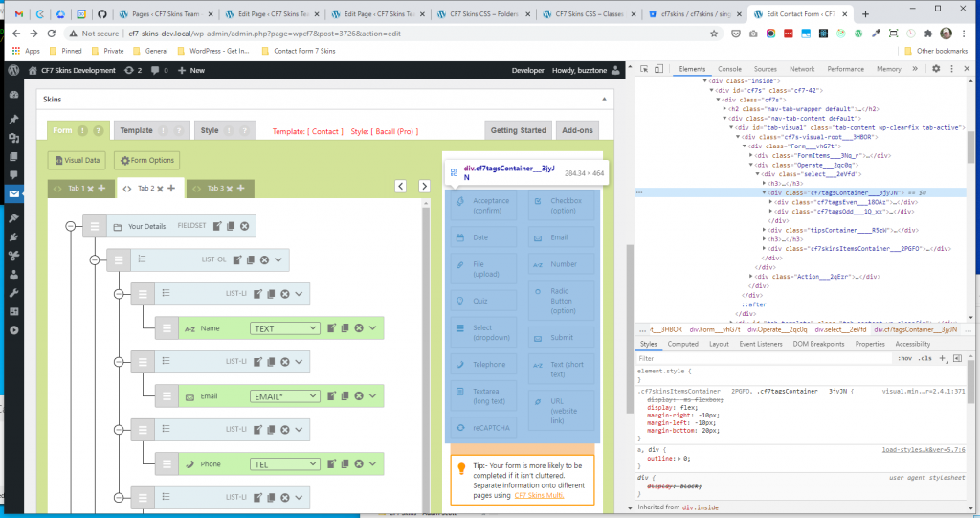The height and width of the screenshot is (518, 980).
Task: Open the Name field type dropdown showing TEXT
Action: tap(284, 328)
